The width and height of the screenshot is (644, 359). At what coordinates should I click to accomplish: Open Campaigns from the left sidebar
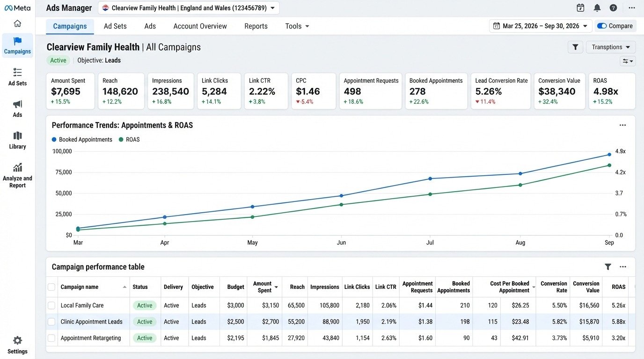point(17,45)
